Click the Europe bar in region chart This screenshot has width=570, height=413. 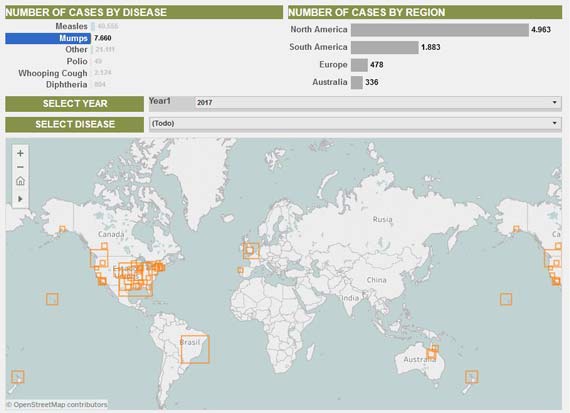click(x=360, y=65)
